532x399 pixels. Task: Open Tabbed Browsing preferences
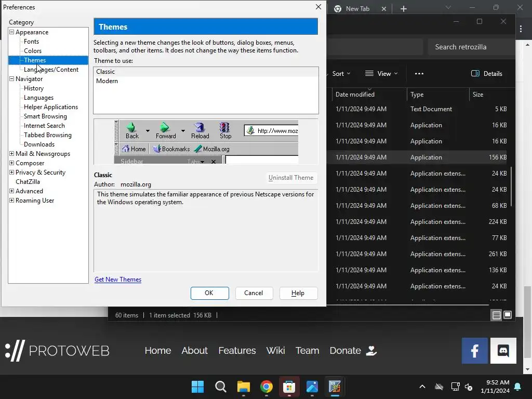[x=47, y=135]
